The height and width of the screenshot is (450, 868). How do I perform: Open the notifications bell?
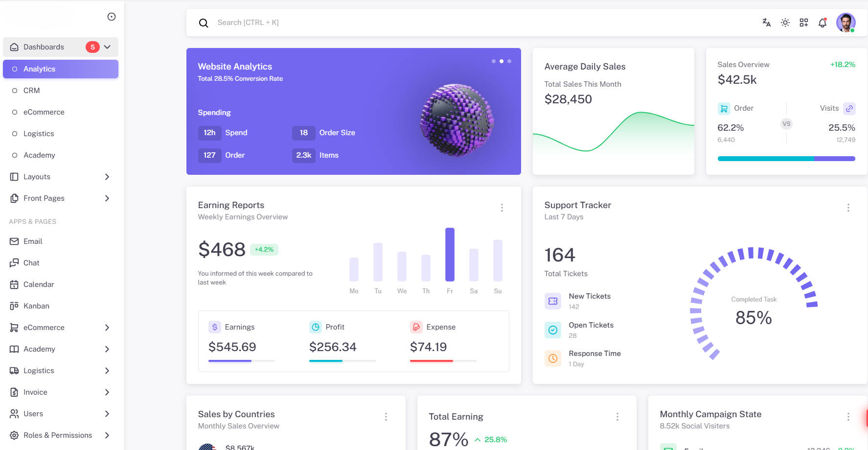pyautogui.click(x=822, y=23)
